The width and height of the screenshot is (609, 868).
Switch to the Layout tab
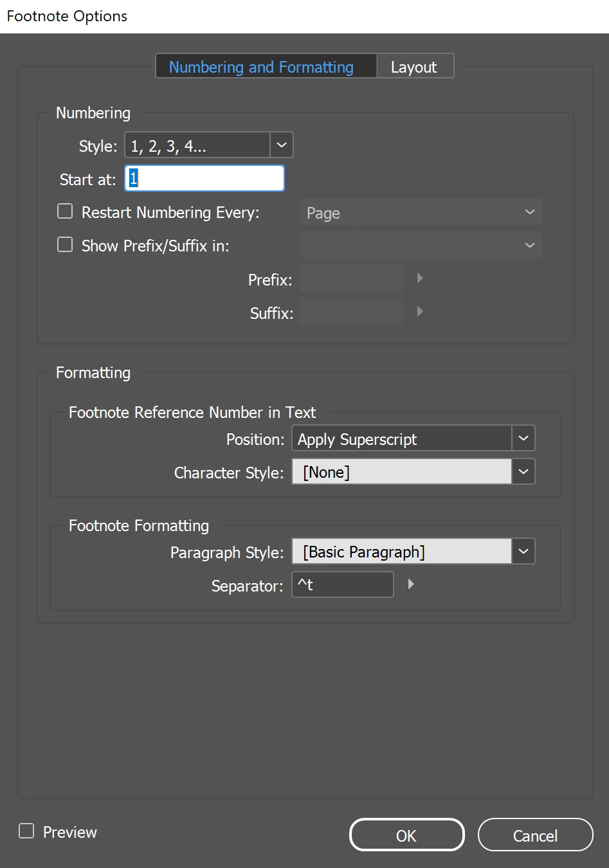(x=414, y=67)
